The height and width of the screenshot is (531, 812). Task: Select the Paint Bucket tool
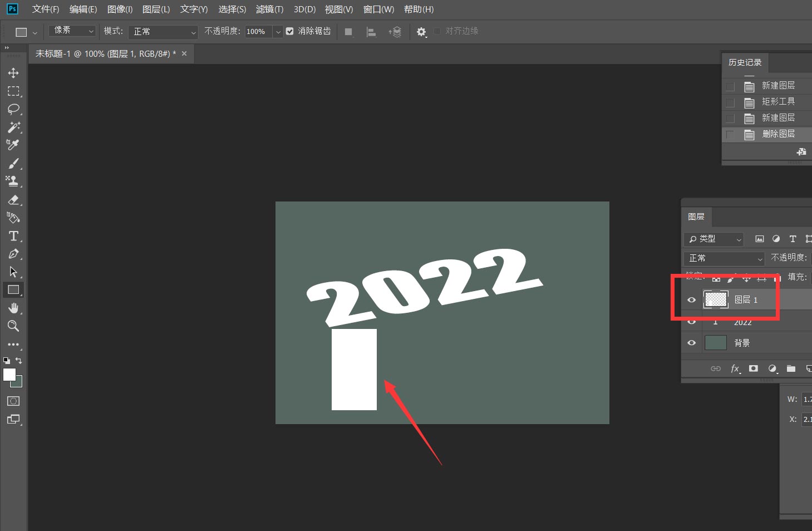(13, 218)
